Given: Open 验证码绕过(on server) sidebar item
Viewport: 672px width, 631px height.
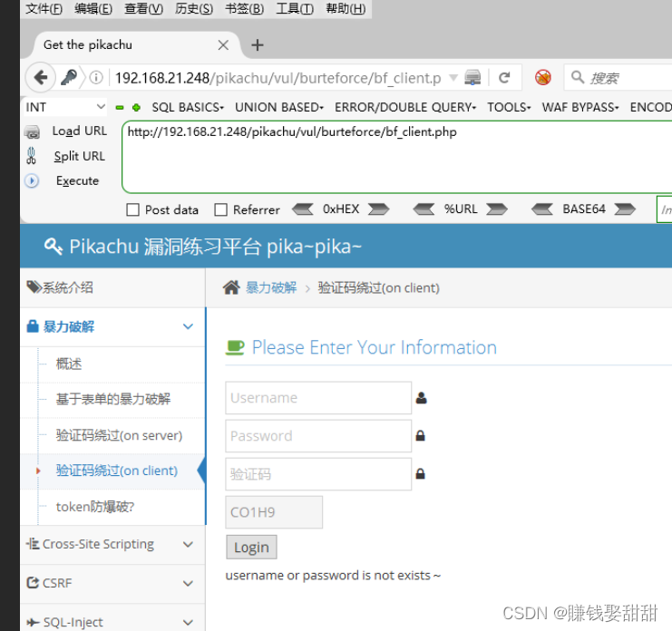Looking at the screenshot, I should point(119,435).
